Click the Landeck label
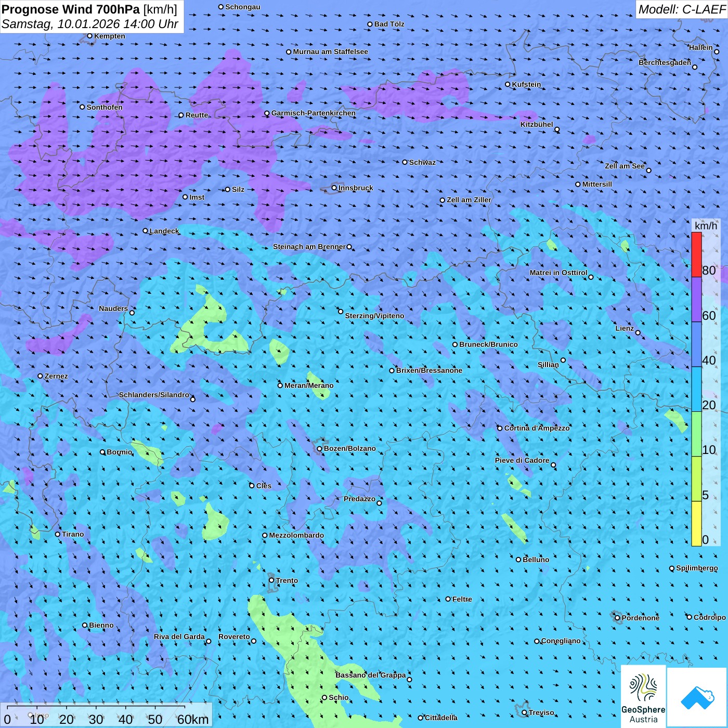Screen dimensions: 728x728 click(x=164, y=231)
